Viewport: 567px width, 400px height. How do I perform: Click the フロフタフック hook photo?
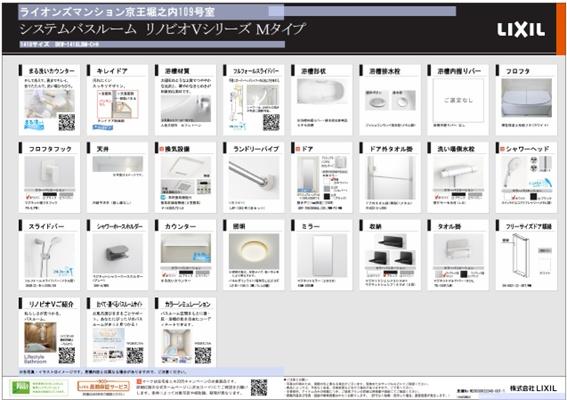click(50, 172)
